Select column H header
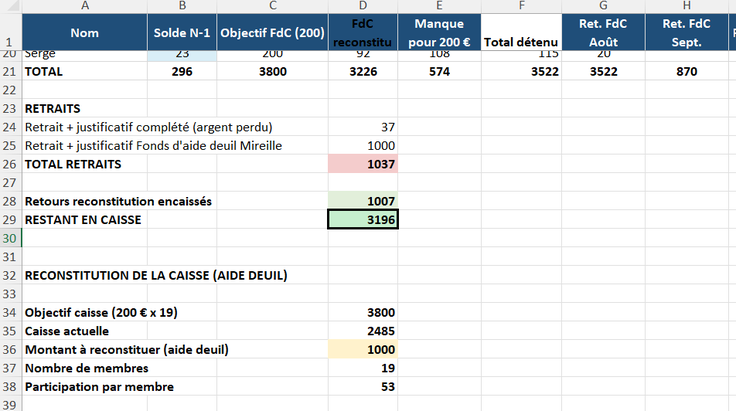 point(687,6)
